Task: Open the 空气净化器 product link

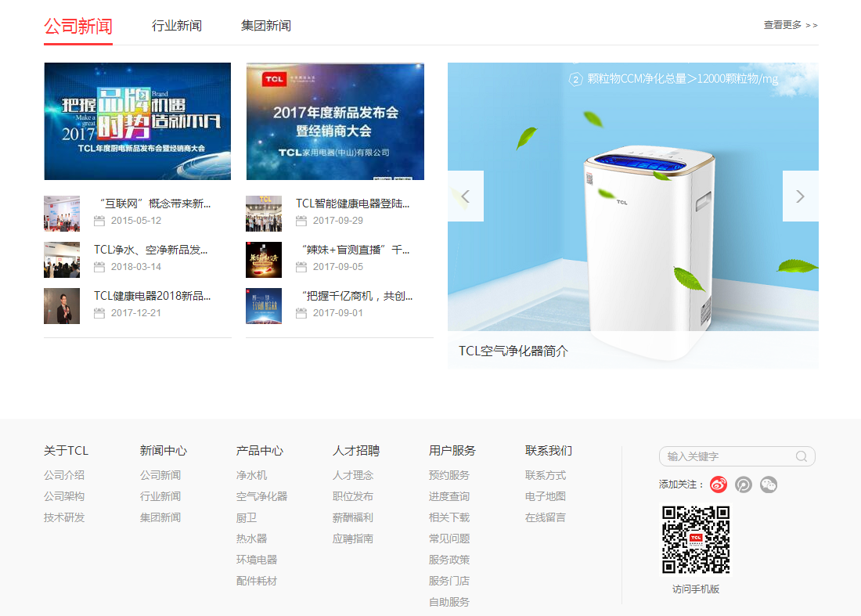Action: (261, 495)
